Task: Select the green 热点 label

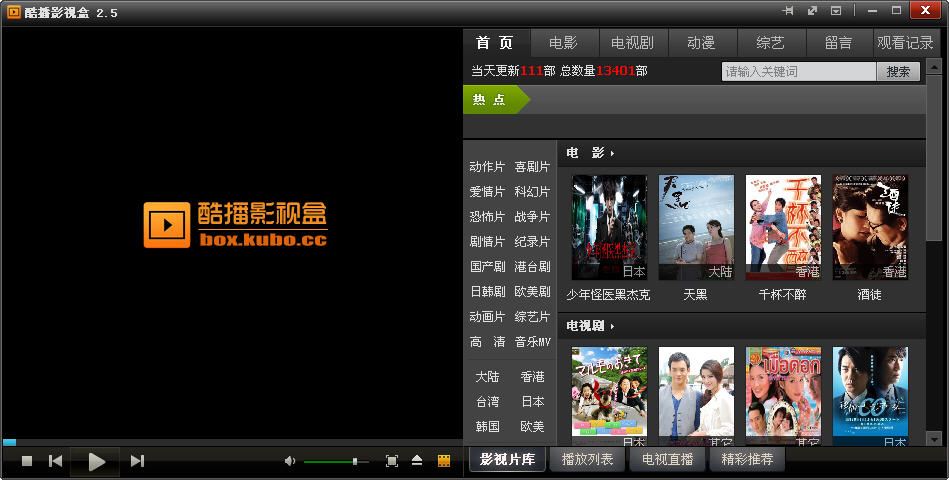Action: point(496,100)
